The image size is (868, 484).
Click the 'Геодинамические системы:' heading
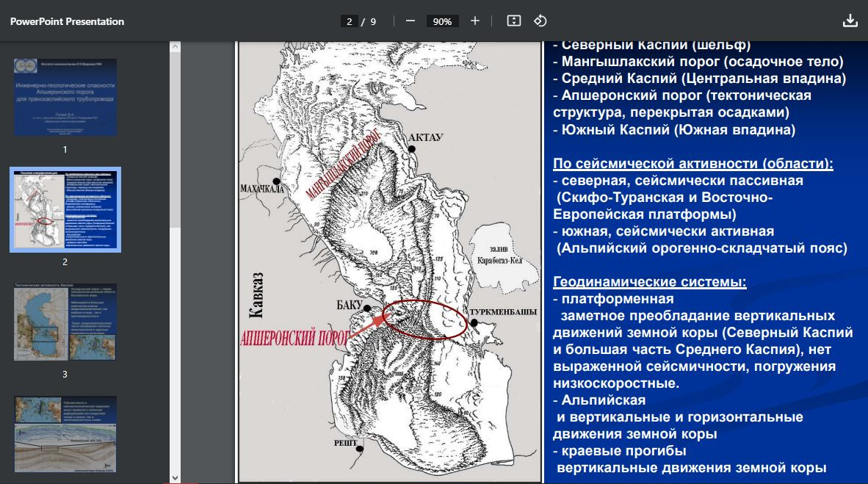tap(649, 282)
